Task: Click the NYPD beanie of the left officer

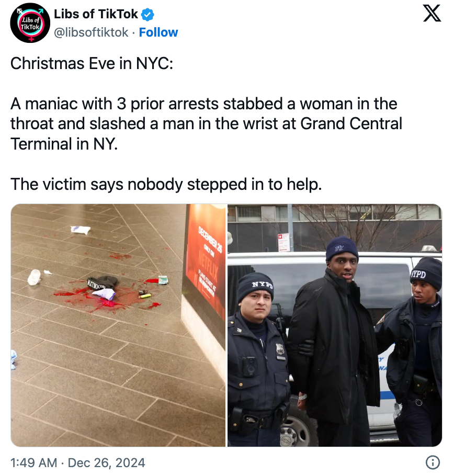Action: pos(255,286)
